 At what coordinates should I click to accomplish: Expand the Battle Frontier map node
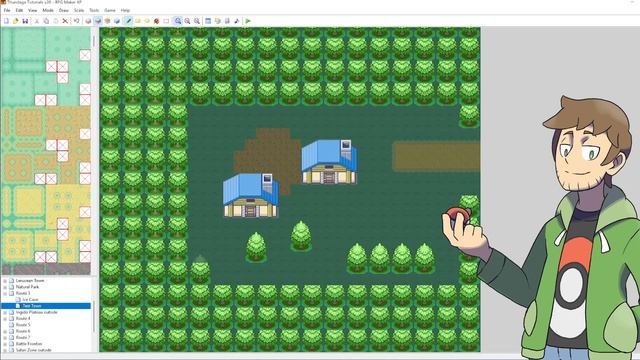tap(5, 344)
